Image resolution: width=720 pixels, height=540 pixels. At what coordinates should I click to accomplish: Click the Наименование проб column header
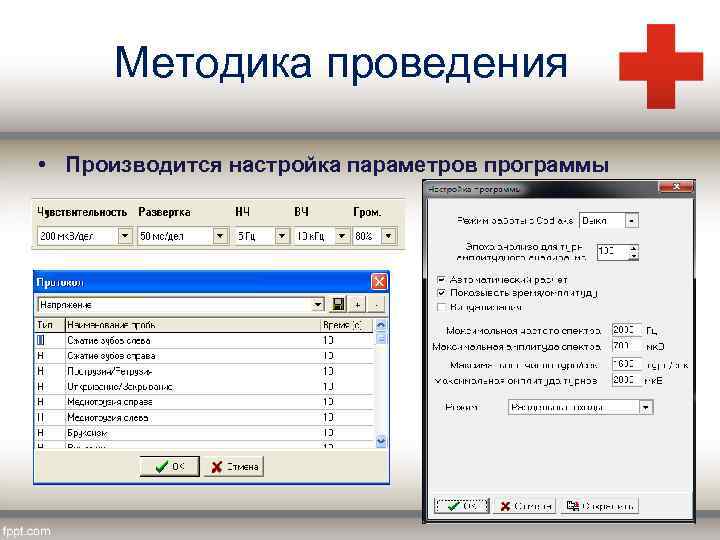point(192,325)
